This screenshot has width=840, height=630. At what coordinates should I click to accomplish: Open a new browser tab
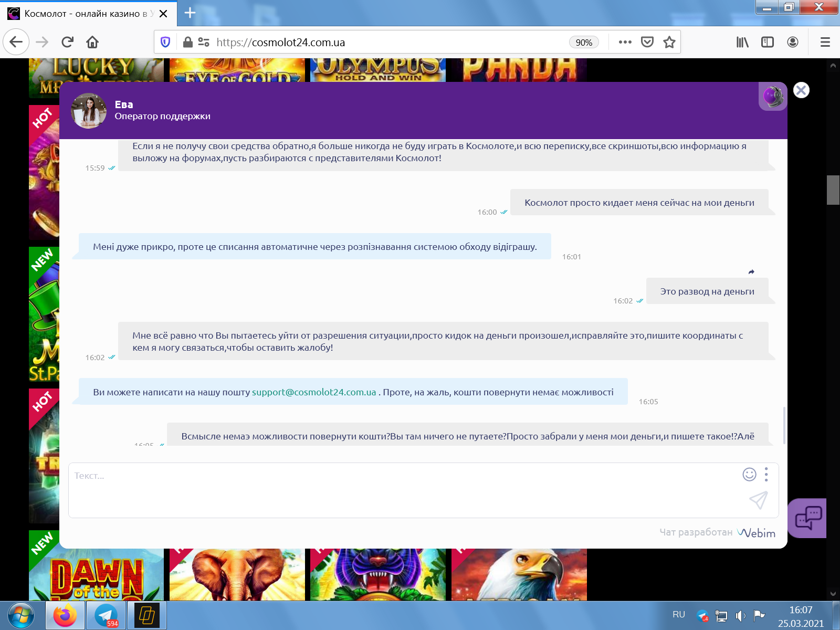click(190, 13)
